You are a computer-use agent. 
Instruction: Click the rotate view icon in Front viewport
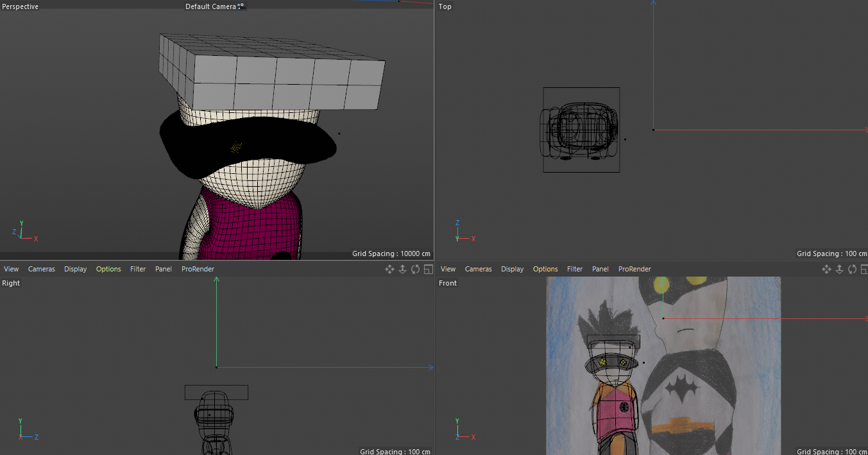click(x=853, y=270)
